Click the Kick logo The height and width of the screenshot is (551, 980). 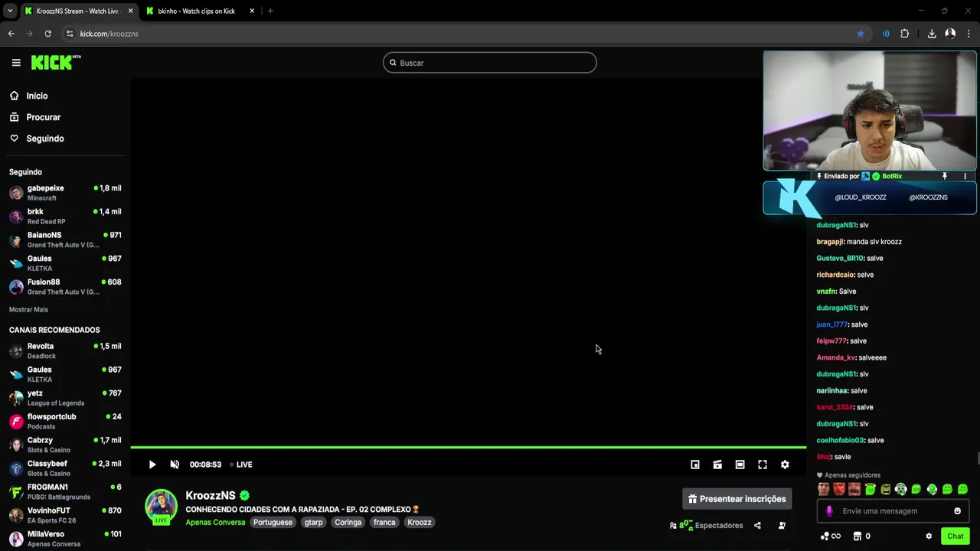tap(55, 63)
